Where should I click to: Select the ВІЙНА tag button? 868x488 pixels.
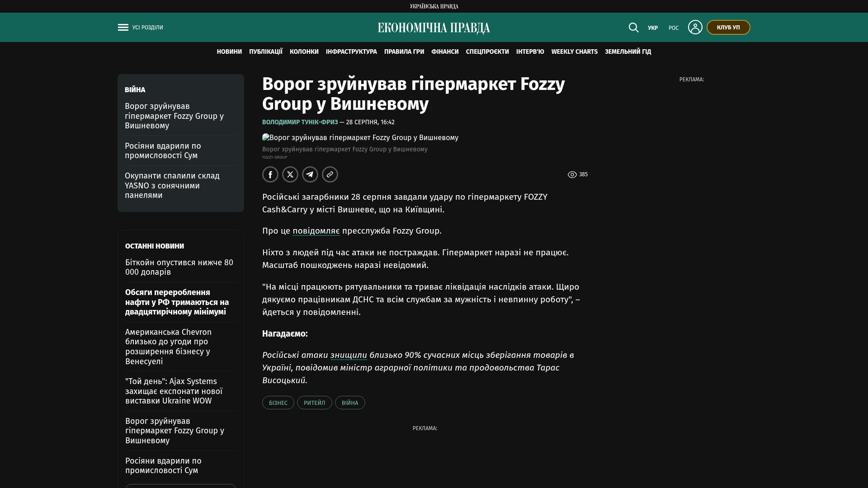tap(350, 403)
